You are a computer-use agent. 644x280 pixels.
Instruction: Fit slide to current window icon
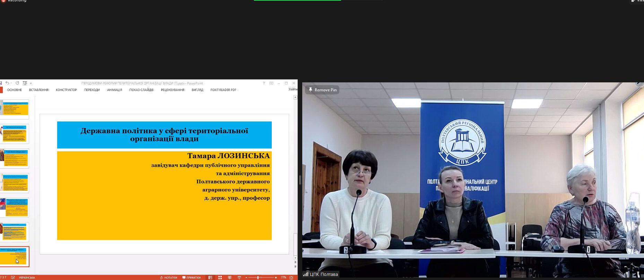(291, 278)
